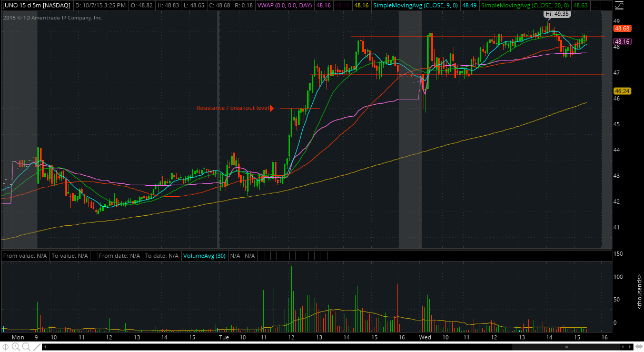Click the Wed label on time axis
The width and height of the screenshot is (644, 352).
point(425,337)
